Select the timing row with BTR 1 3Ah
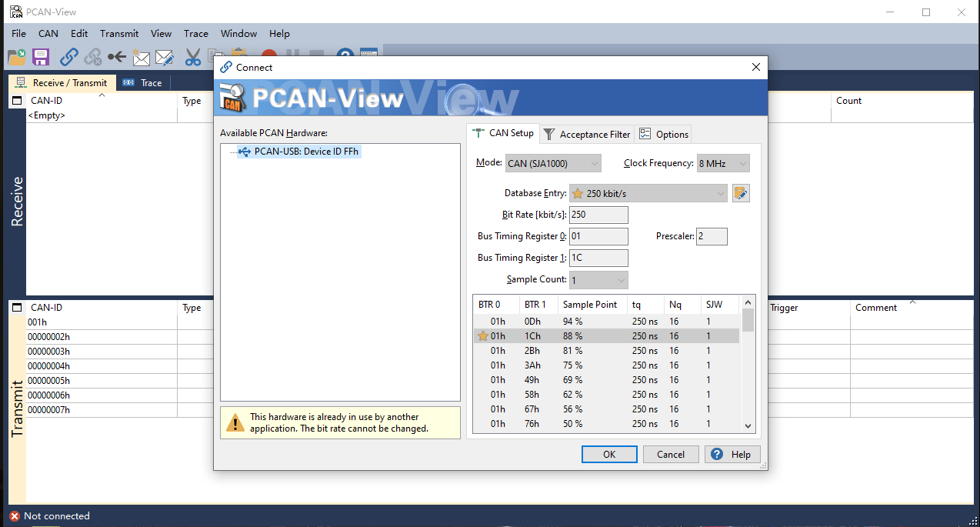Image resolution: width=980 pixels, height=527 pixels. pyautogui.click(x=606, y=365)
